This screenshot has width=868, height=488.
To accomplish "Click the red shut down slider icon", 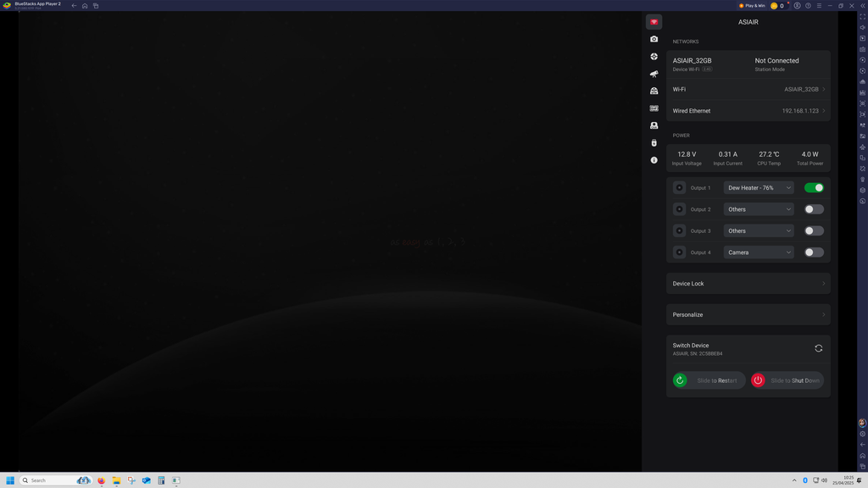I will tap(758, 380).
